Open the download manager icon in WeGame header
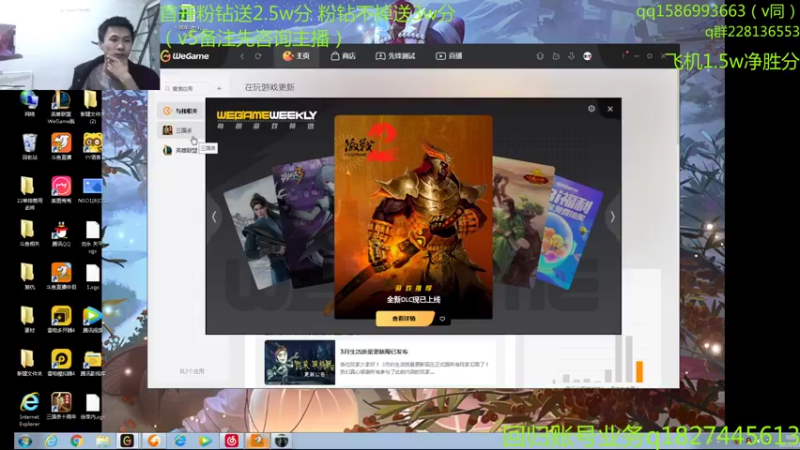The width and height of the screenshot is (800, 450). [571, 56]
